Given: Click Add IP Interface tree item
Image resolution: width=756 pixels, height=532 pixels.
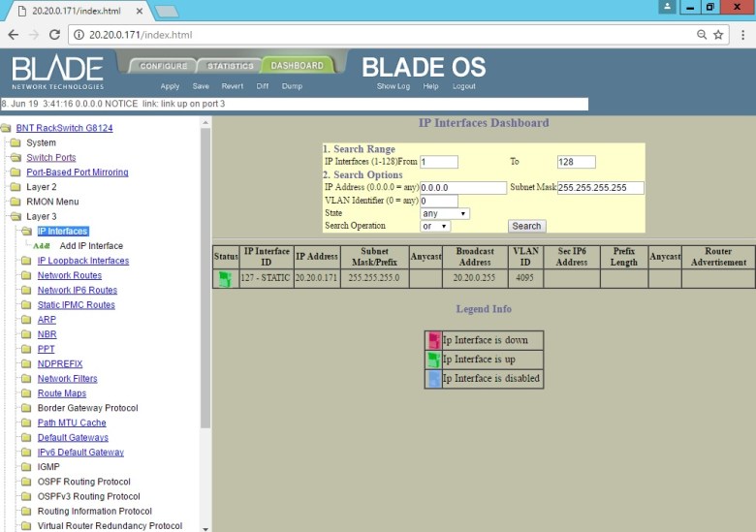Looking at the screenshot, I should coord(91,246).
